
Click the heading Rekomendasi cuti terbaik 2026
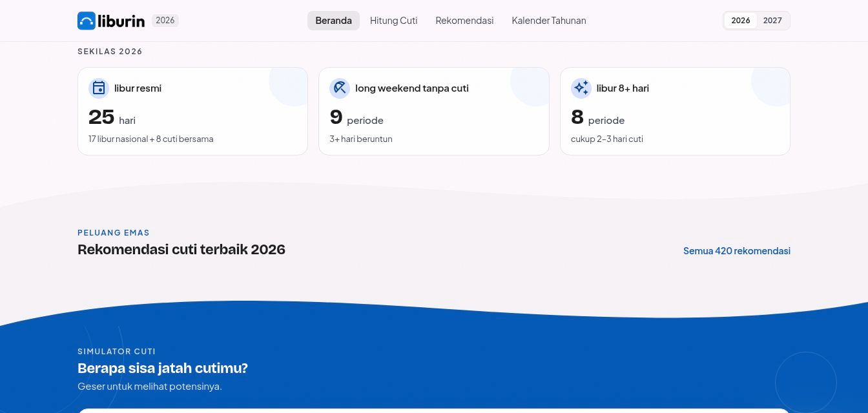[x=181, y=250]
